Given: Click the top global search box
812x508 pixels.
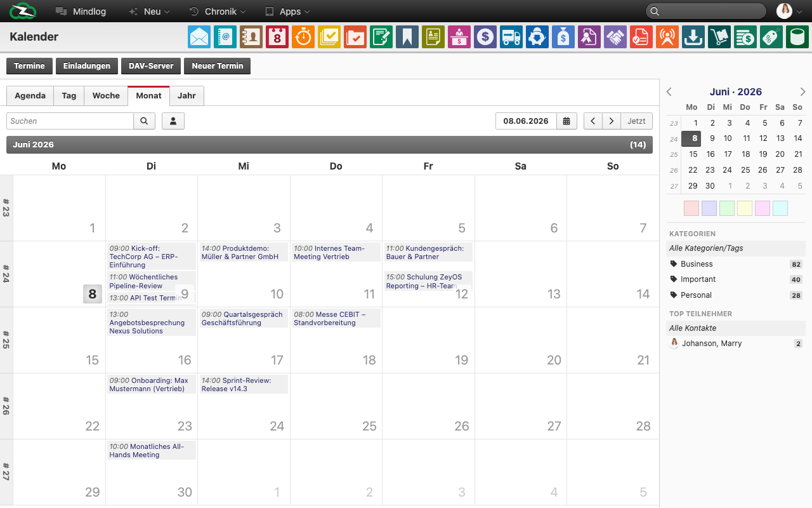Looking at the screenshot, I should 706,11.
